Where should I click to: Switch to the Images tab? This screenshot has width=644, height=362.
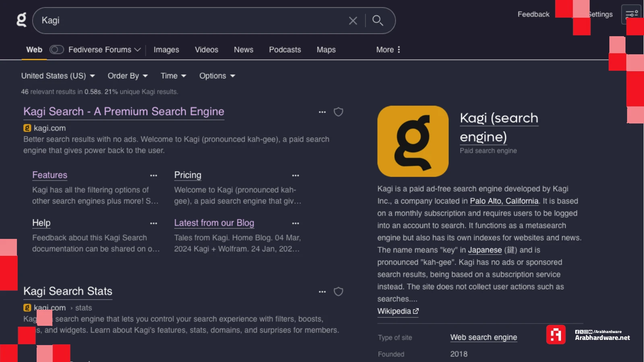[166, 49]
